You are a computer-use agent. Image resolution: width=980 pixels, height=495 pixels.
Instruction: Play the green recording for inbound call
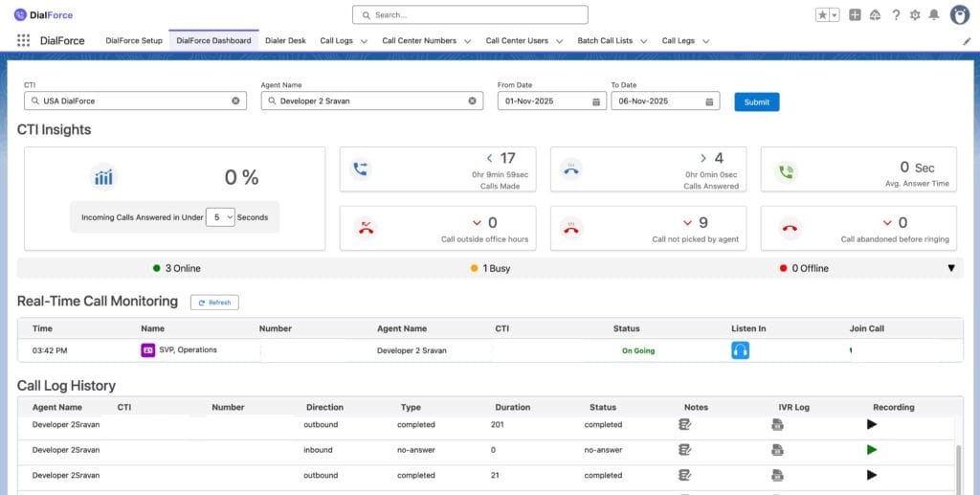[x=872, y=449]
